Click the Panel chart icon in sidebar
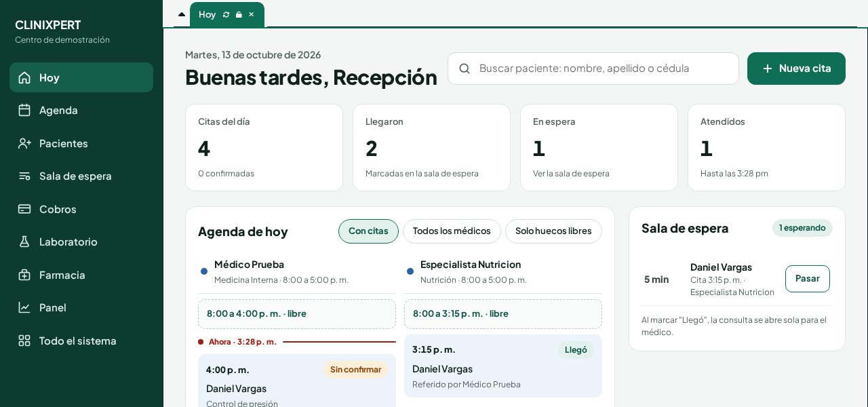 [x=24, y=307]
